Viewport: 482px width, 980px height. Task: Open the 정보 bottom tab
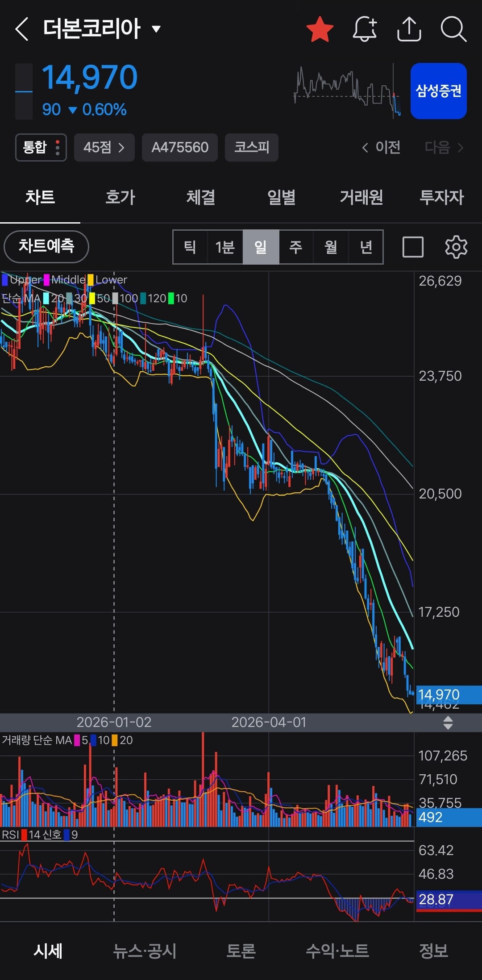(x=434, y=951)
